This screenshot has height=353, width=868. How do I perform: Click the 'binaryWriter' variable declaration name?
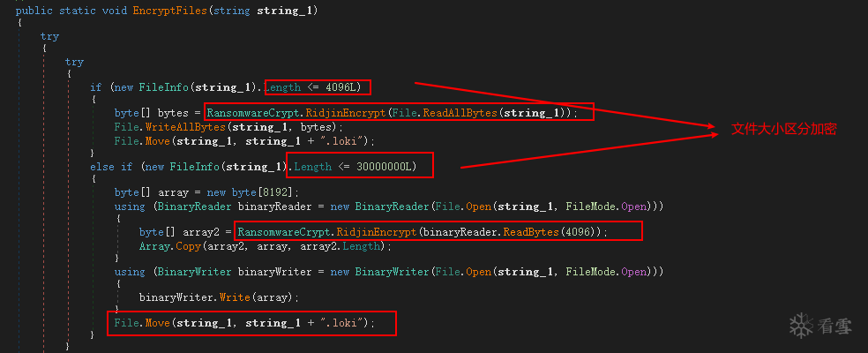(276, 272)
